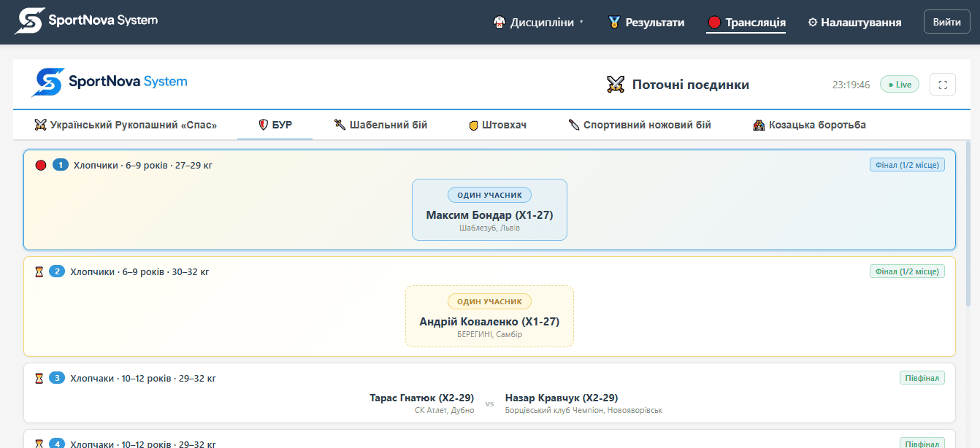The image size is (980, 448).
Task: Click the number 2 fight badge
Action: pyautogui.click(x=57, y=271)
